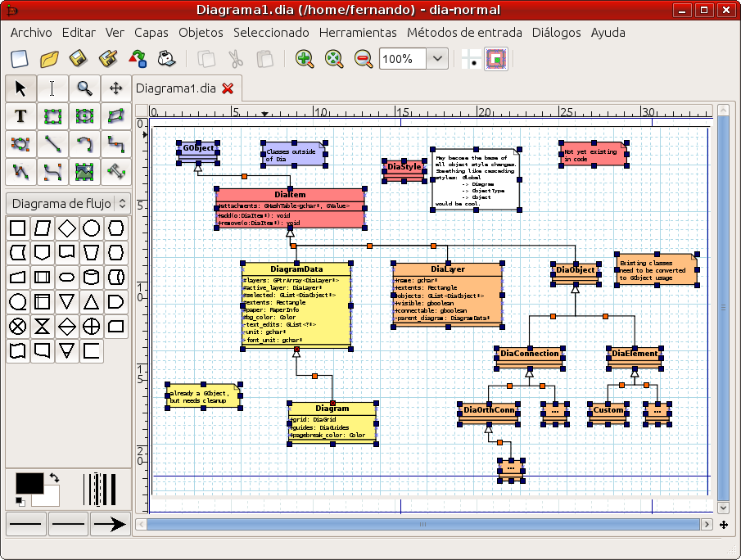This screenshot has width=741, height=560.
Task: Pick the cylinder flowchart shape
Action: pos(92,278)
